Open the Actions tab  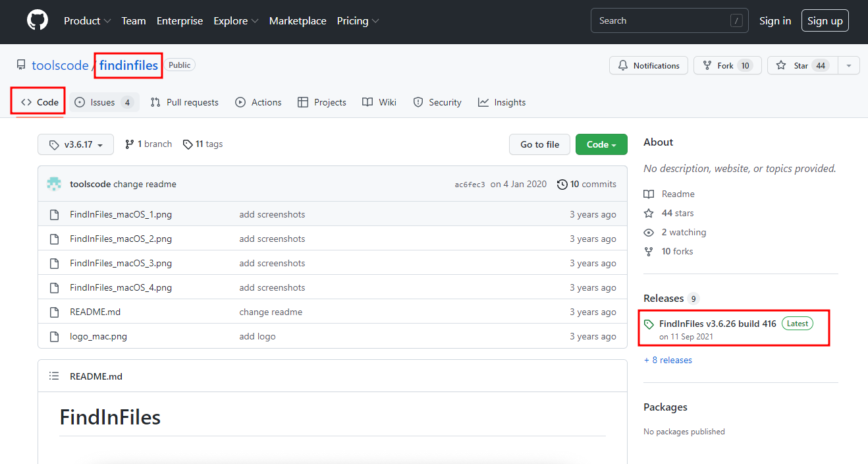[258, 102]
